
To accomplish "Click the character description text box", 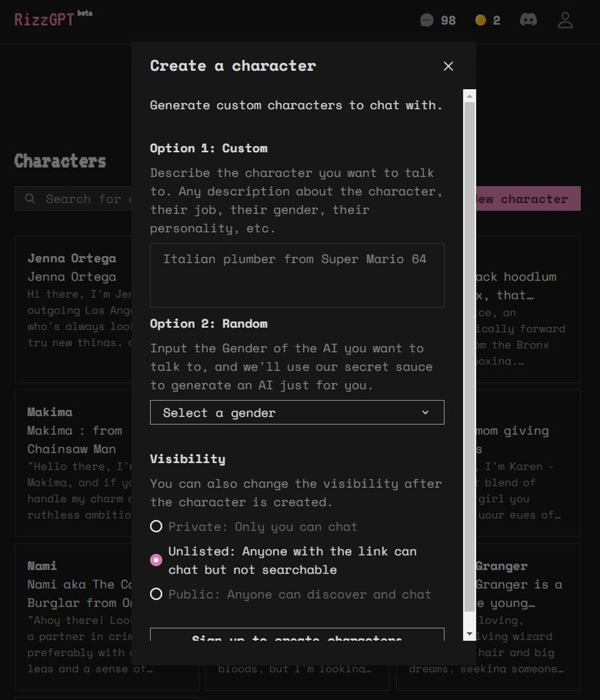I will 297,275.
